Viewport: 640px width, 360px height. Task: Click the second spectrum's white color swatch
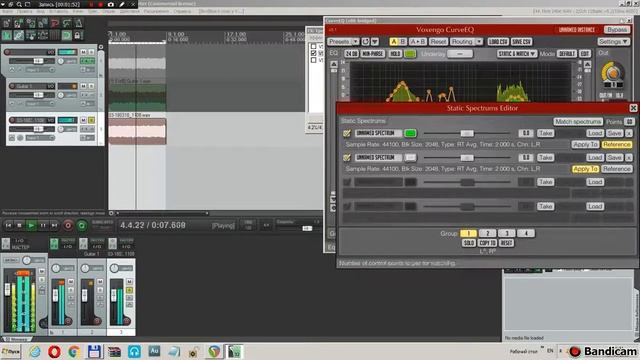point(410,158)
